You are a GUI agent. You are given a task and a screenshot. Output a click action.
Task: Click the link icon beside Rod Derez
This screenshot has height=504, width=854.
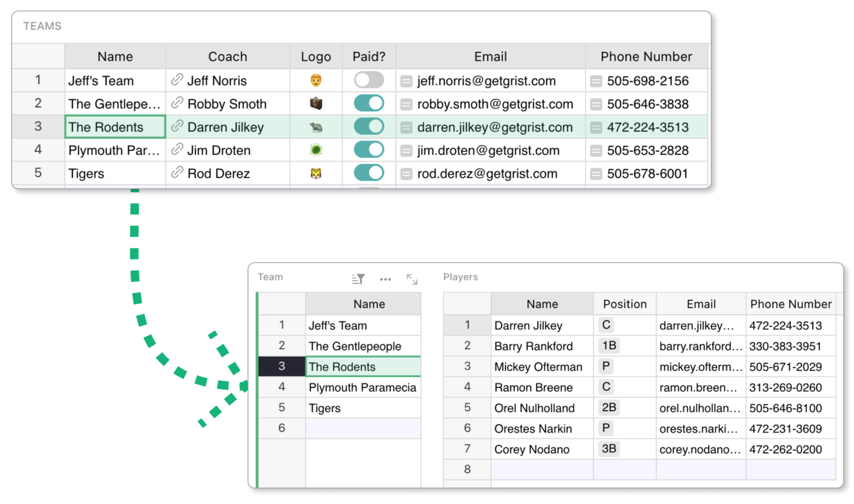[x=177, y=173]
